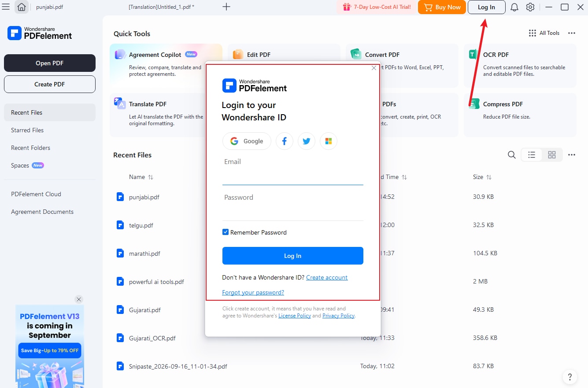Open All Tools grid
This screenshot has height=388, width=588.
pyautogui.click(x=544, y=33)
